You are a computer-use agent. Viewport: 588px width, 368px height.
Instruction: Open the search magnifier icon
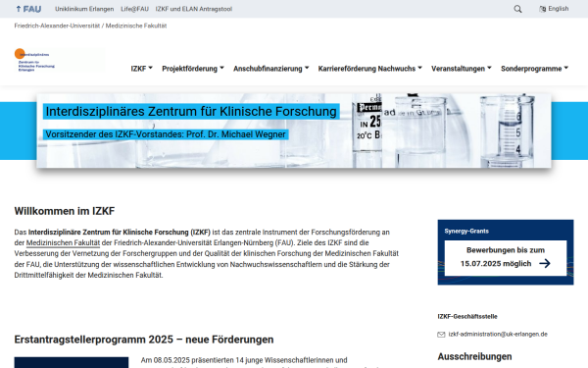click(517, 9)
